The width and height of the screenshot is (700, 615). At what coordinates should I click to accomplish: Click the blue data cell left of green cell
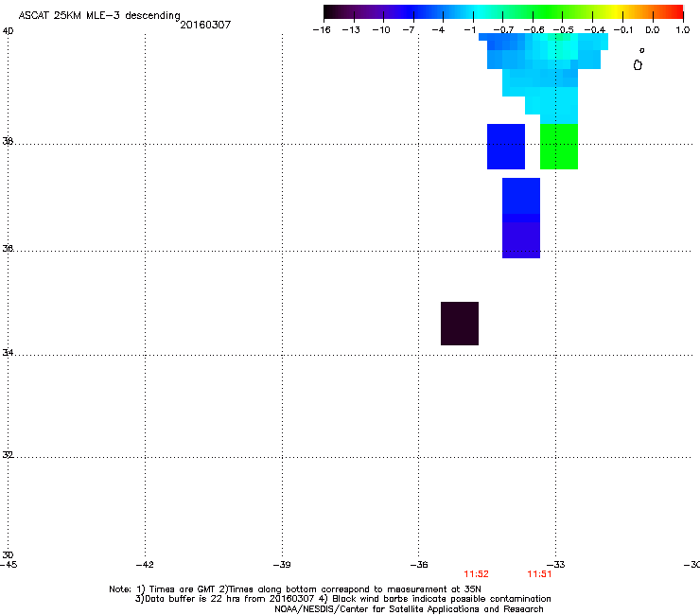(506, 147)
